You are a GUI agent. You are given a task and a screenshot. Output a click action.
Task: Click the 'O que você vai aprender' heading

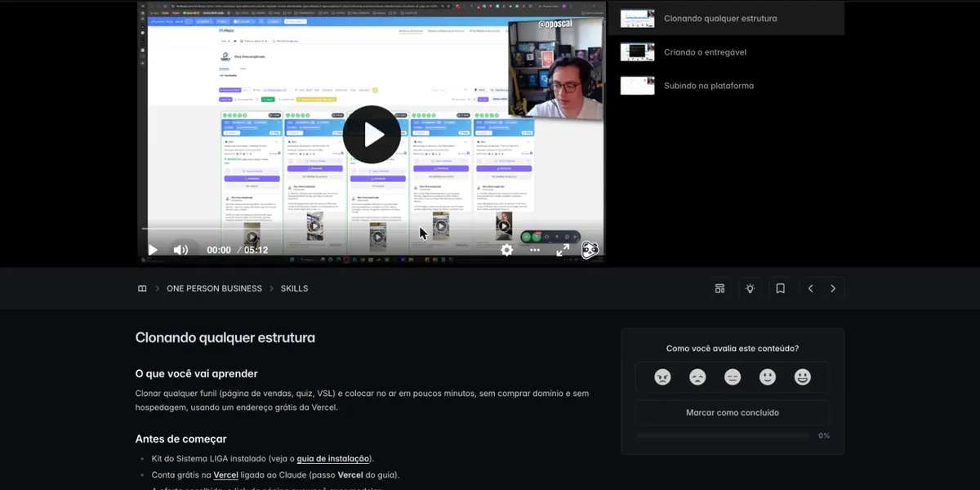[x=197, y=374]
